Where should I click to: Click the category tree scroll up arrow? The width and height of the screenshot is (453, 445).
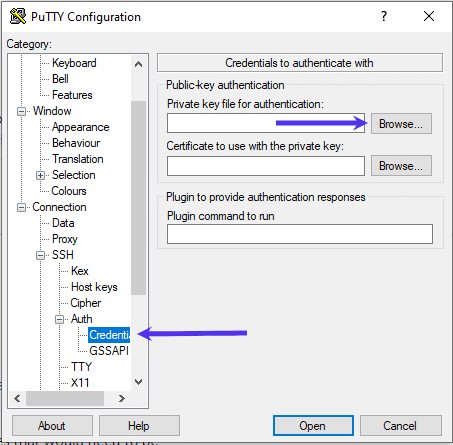139,64
